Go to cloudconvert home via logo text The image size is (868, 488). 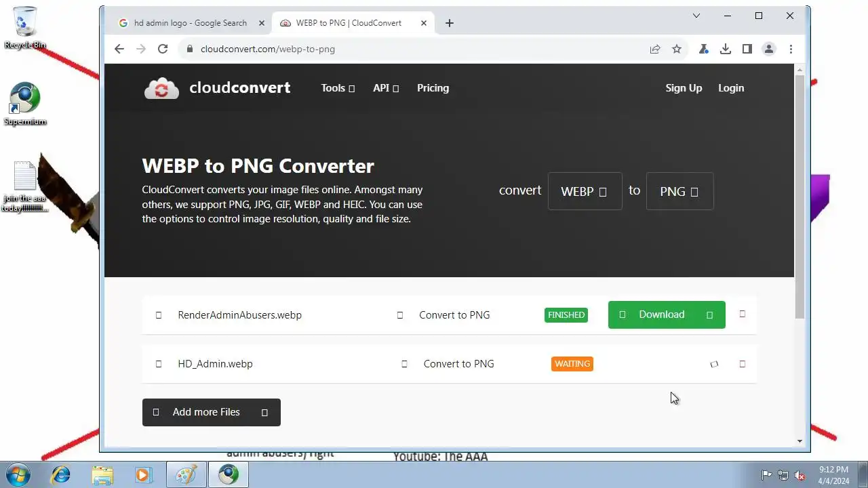click(239, 87)
